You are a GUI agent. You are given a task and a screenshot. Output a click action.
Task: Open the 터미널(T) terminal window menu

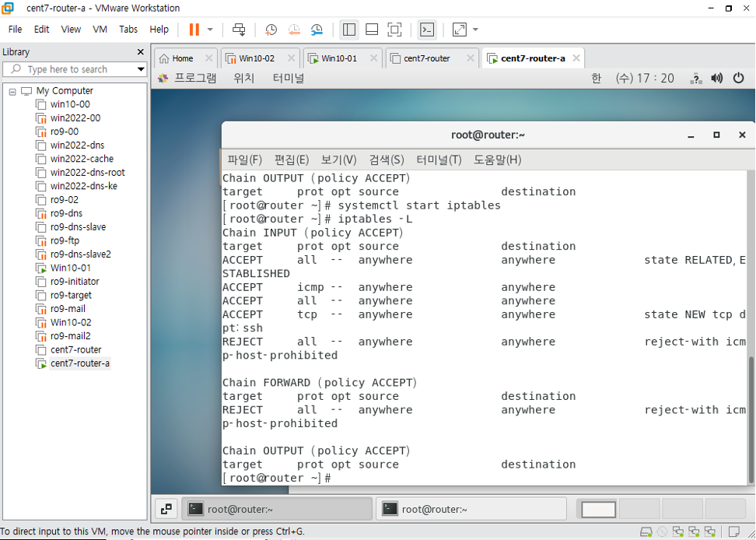tap(439, 160)
